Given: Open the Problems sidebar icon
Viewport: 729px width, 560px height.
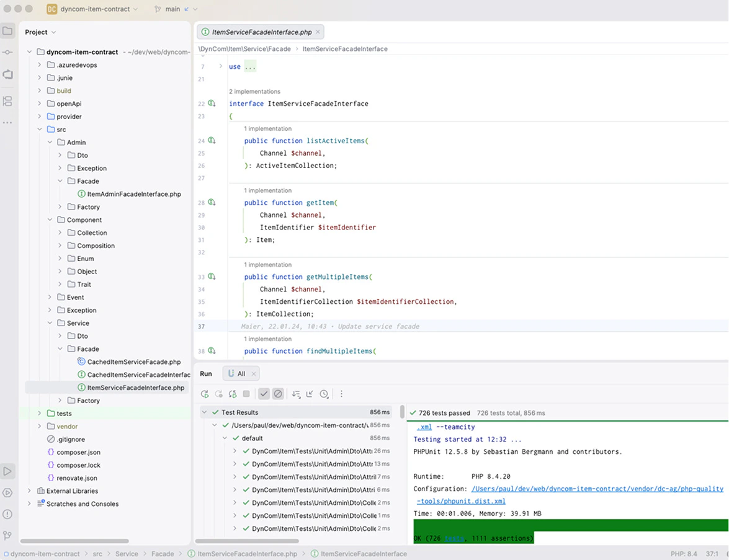Looking at the screenshot, I should pos(7,514).
